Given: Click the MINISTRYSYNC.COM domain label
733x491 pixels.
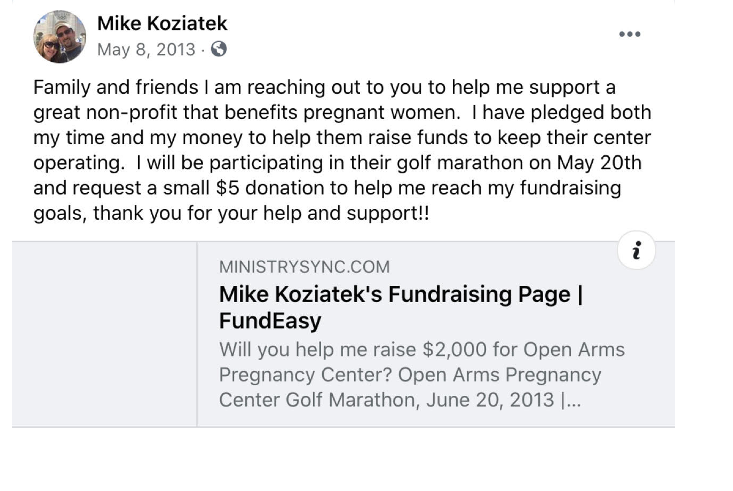Looking at the screenshot, I should pos(304,267).
